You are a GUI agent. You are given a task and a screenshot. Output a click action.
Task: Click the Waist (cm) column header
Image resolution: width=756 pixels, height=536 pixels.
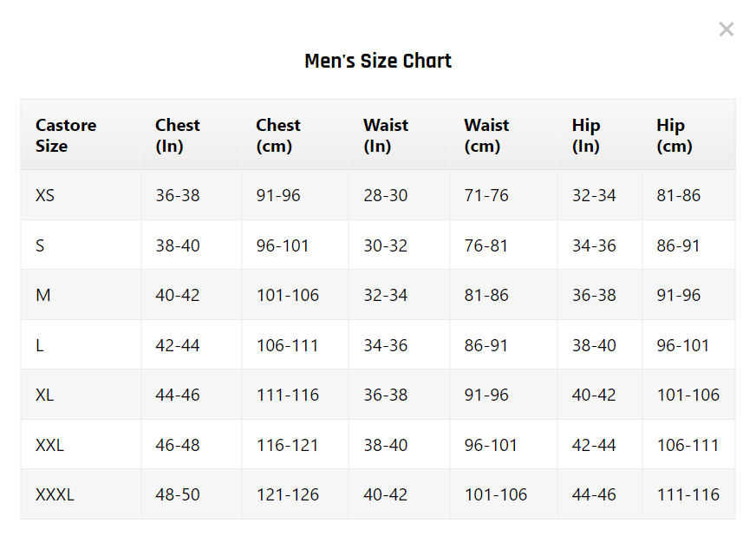click(486, 135)
